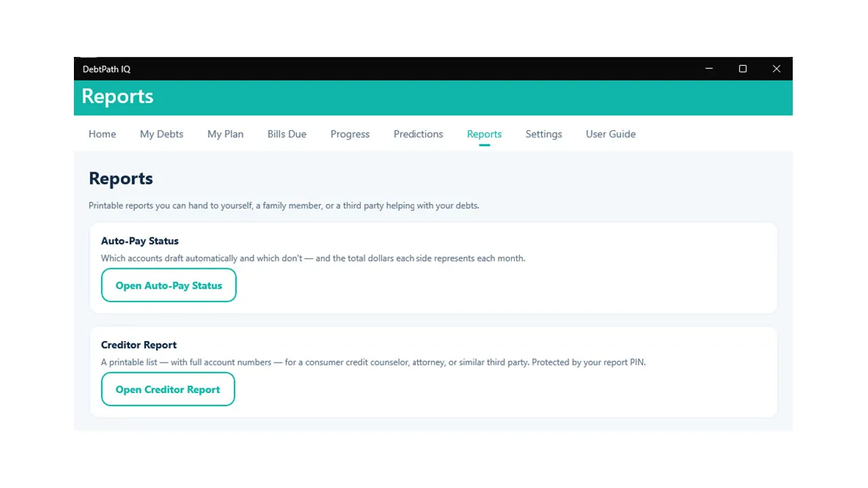Open the My Debts tab
This screenshot has width=868, height=488.
click(x=161, y=134)
